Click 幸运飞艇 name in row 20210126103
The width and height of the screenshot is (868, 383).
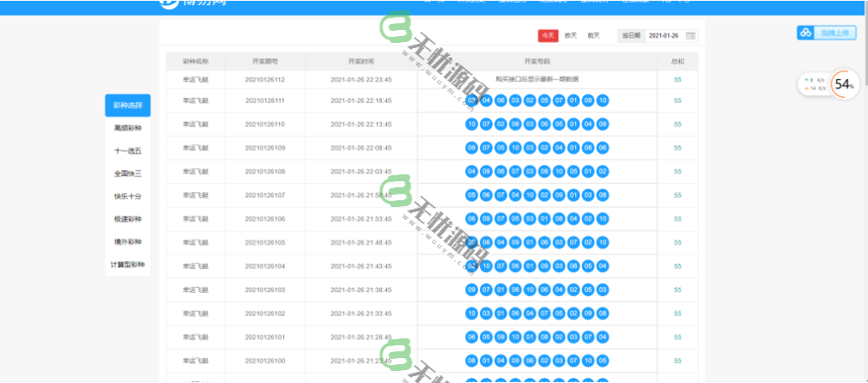pyautogui.click(x=196, y=290)
